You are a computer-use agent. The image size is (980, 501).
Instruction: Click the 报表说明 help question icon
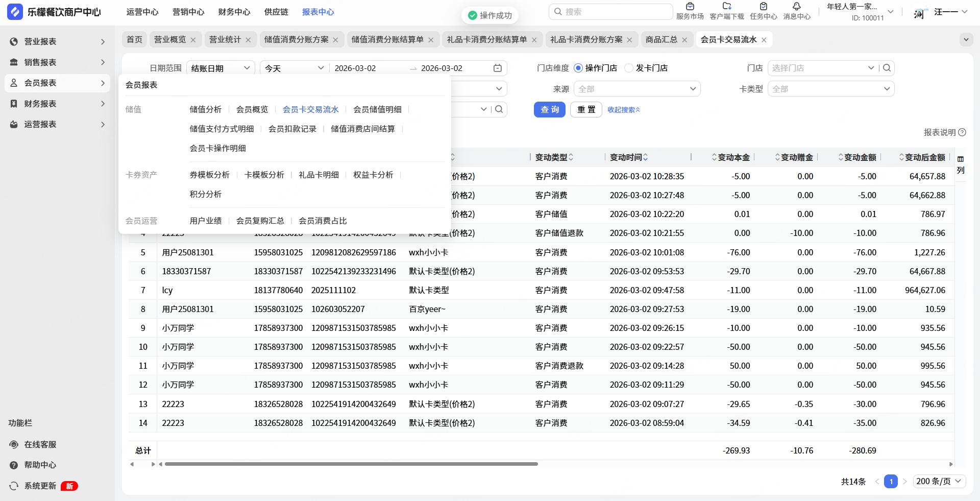pos(962,132)
